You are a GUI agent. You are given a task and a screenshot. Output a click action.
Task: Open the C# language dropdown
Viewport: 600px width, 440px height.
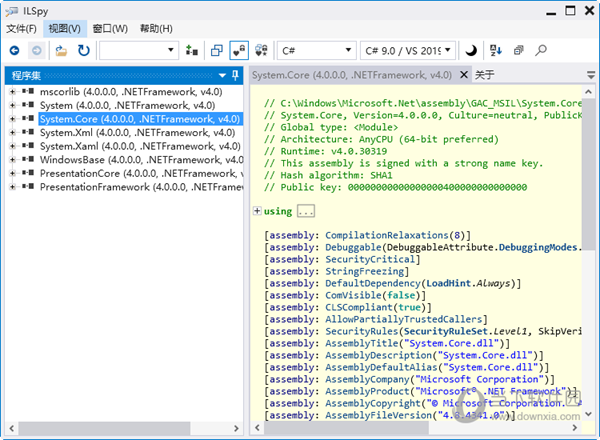(317, 51)
